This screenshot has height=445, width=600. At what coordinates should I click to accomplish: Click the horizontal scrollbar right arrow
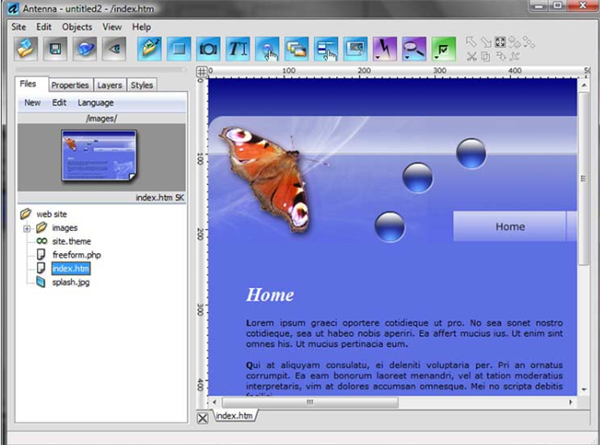[x=571, y=402]
